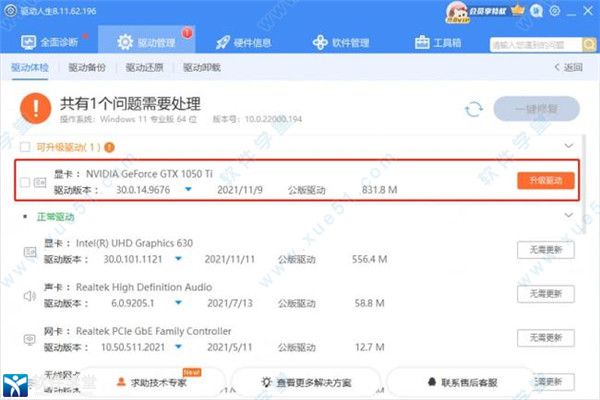Click the NVIDIA GeForce GTX 1050 Ti name

pos(149,174)
